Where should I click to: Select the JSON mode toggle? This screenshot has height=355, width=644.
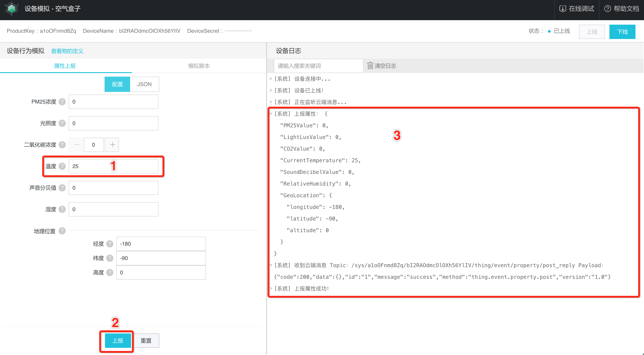pos(144,84)
